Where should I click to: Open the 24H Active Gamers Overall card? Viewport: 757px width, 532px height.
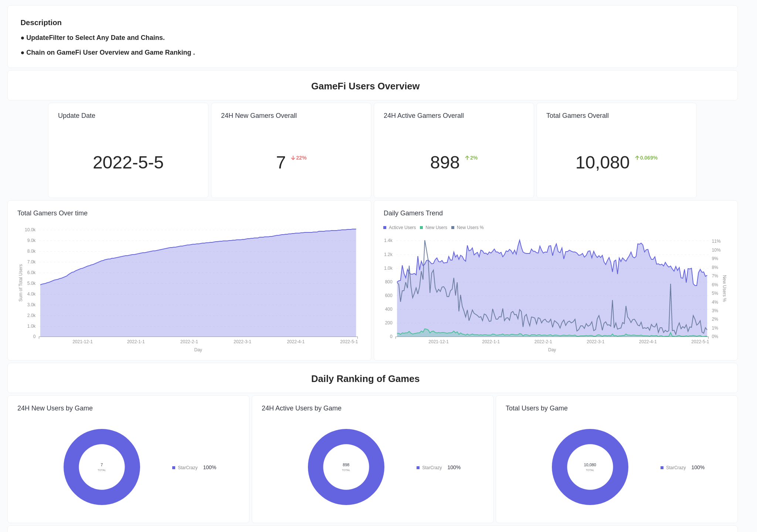[x=454, y=150]
